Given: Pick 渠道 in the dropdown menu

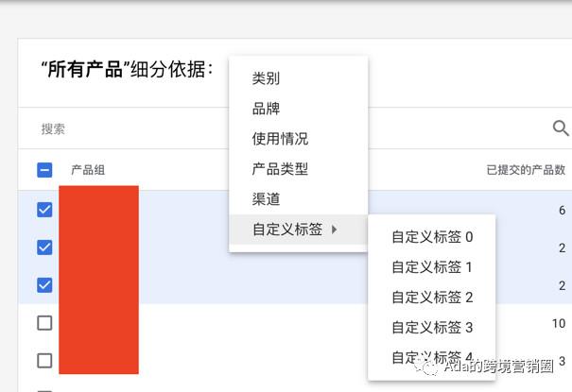Looking at the screenshot, I should coord(298,199).
